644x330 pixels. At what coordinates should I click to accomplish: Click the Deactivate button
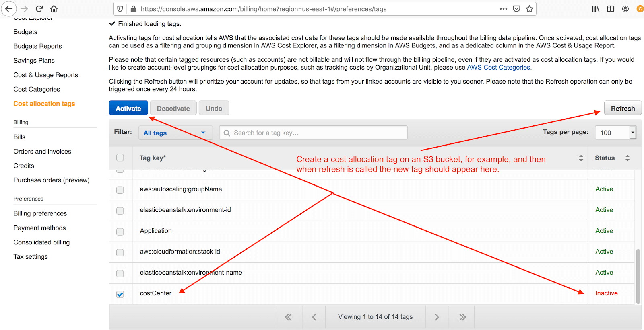(173, 108)
